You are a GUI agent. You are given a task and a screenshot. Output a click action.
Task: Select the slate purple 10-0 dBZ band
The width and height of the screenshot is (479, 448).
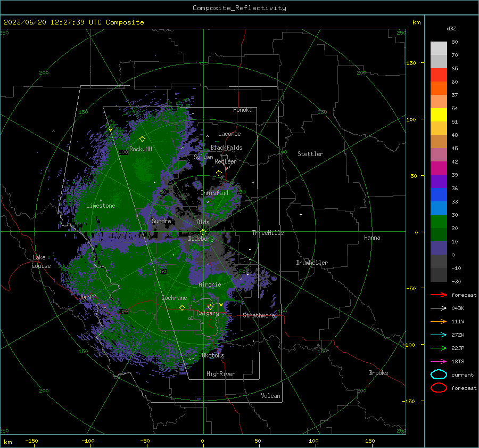pyautogui.click(x=439, y=248)
